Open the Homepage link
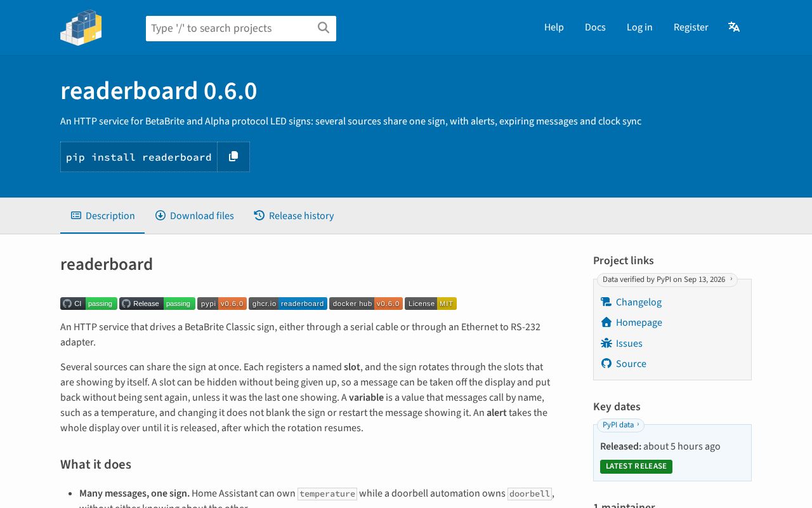 tap(639, 323)
